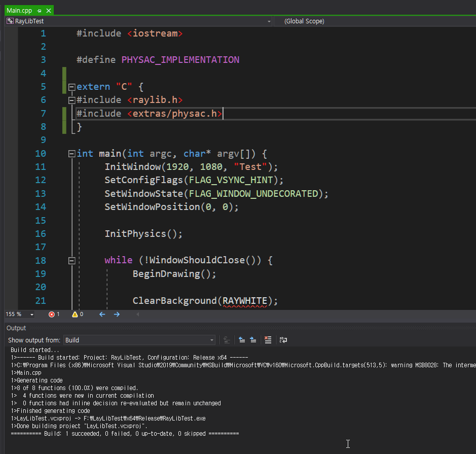The height and width of the screenshot is (454, 476).
Task: Clear all Output text
Action: point(268,340)
